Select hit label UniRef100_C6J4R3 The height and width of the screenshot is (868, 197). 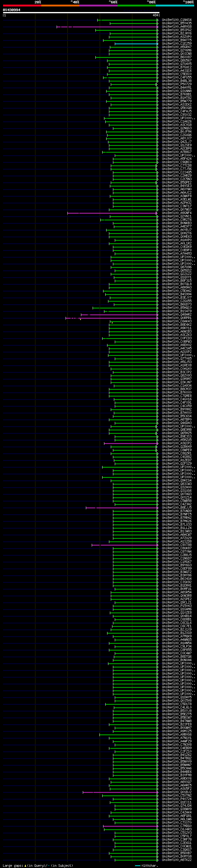pyautogui.click(x=177, y=830)
